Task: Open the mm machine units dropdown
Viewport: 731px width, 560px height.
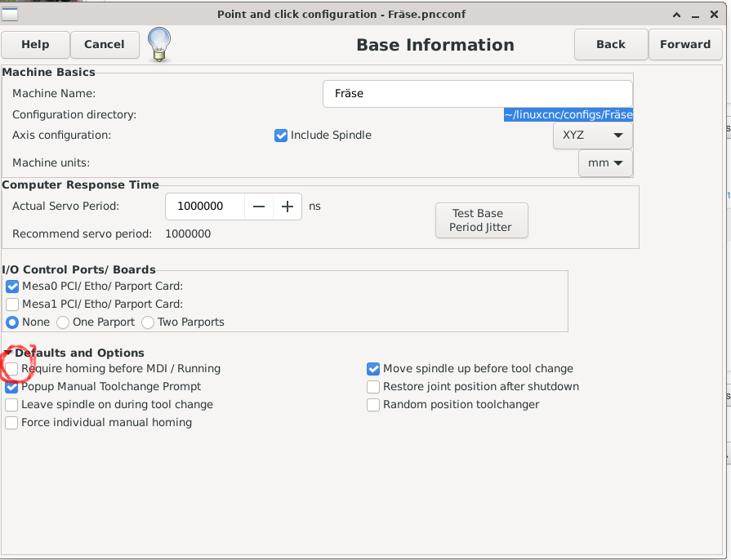Action: pos(605,163)
